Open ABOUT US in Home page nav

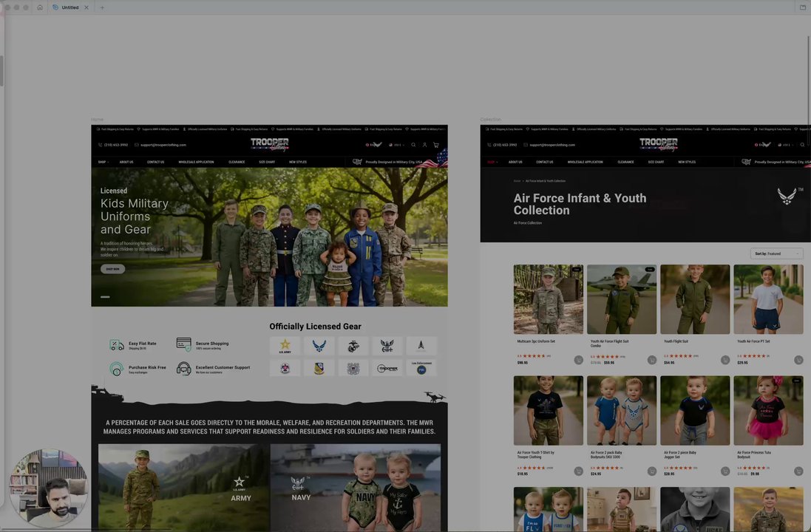pos(126,162)
